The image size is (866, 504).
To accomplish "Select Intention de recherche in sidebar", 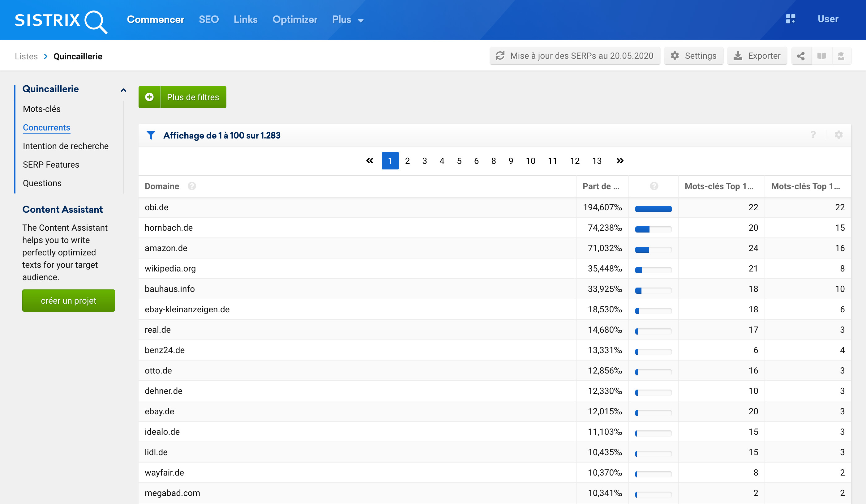I will (x=66, y=146).
